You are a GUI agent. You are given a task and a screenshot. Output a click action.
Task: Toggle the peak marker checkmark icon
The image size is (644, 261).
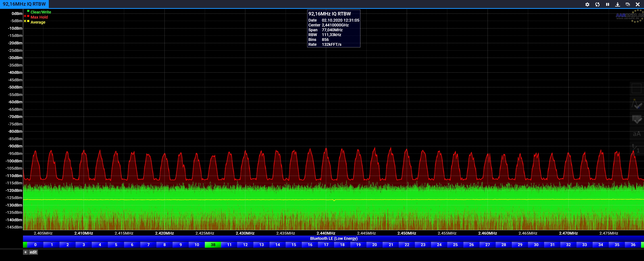(637, 104)
